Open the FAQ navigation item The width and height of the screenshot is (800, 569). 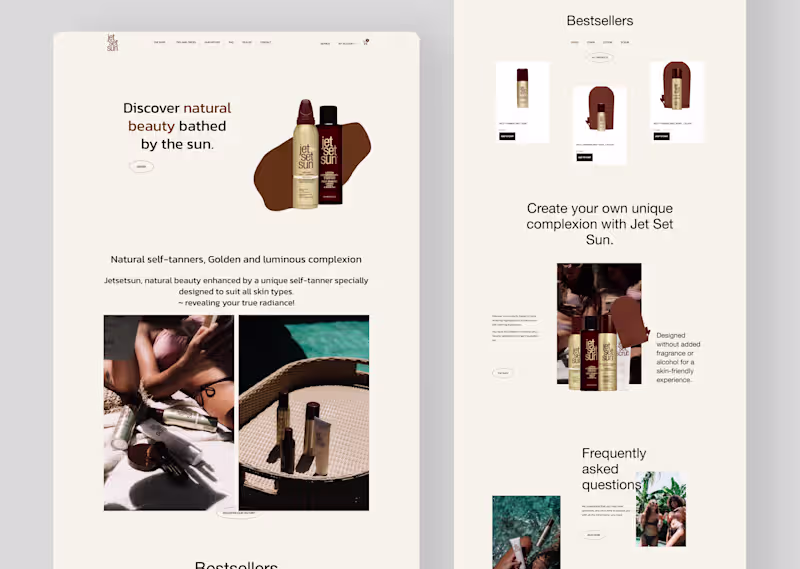(231, 42)
